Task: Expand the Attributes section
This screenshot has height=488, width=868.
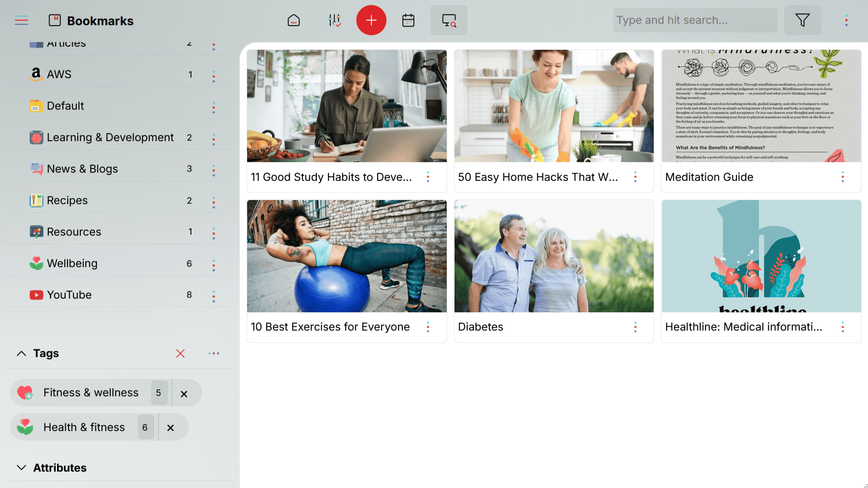Action: tap(21, 467)
